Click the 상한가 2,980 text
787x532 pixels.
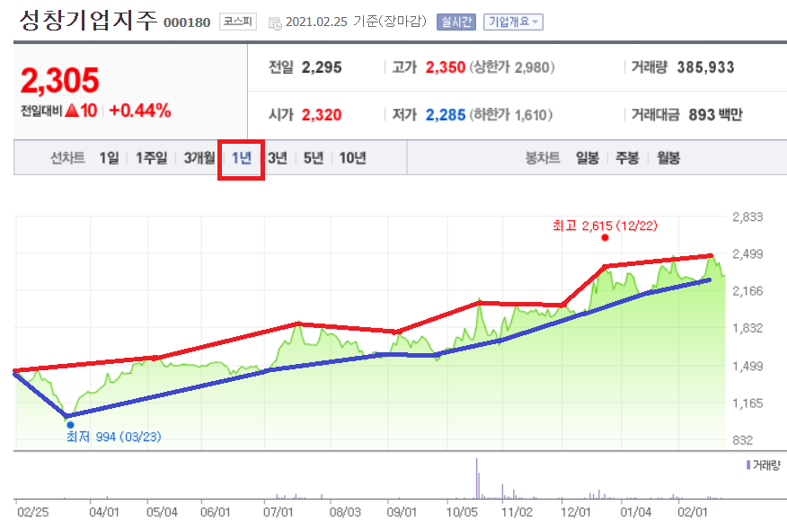512,67
